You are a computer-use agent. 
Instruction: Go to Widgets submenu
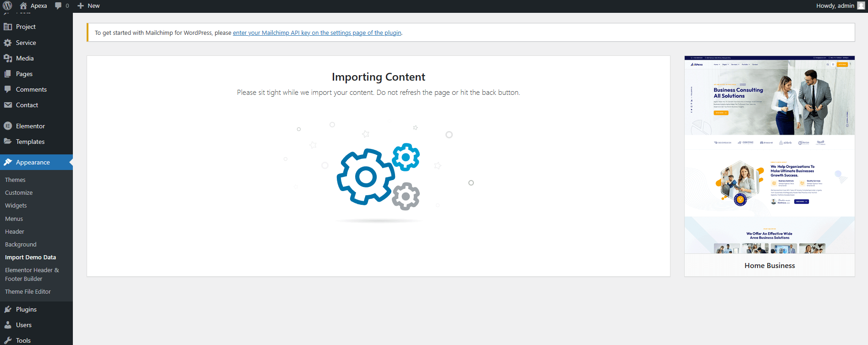16,206
